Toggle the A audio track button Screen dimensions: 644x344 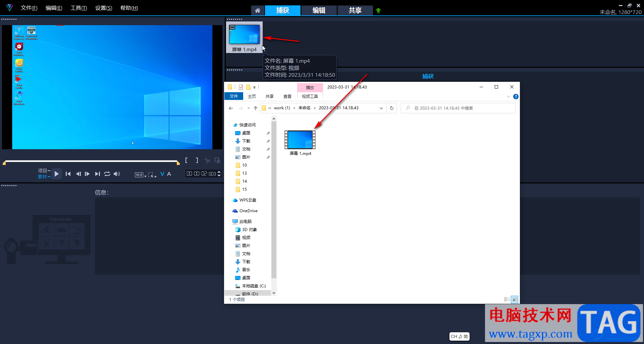pos(169,174)
